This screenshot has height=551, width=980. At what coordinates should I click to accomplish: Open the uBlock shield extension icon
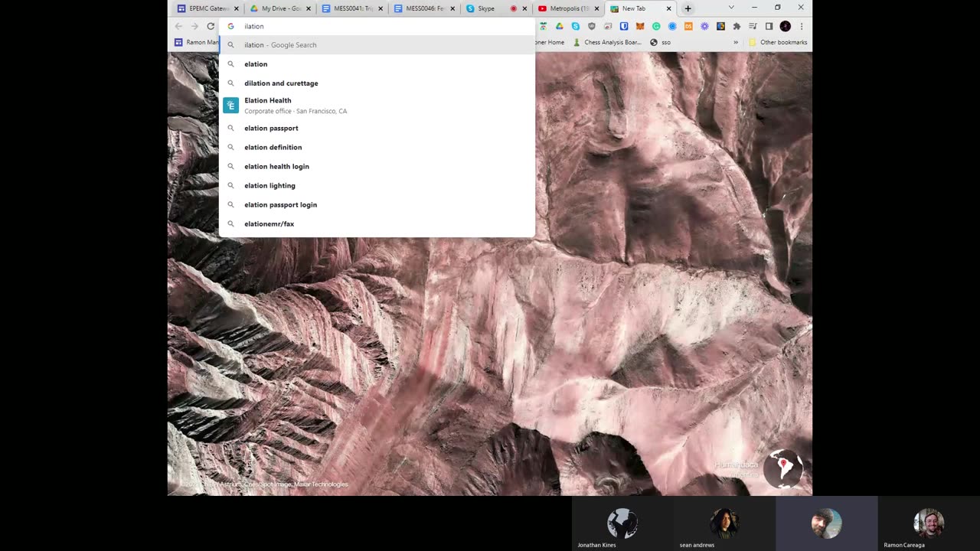592,26
